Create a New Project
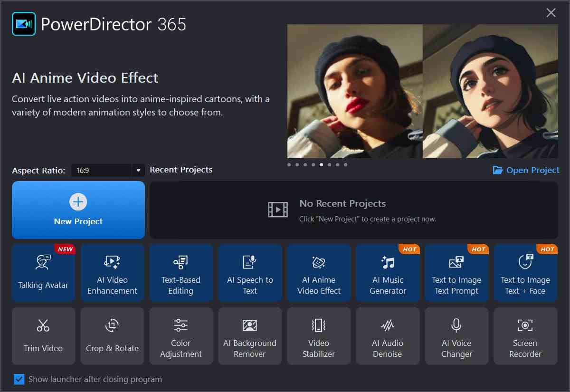570x392 pixels. (78, 210)
